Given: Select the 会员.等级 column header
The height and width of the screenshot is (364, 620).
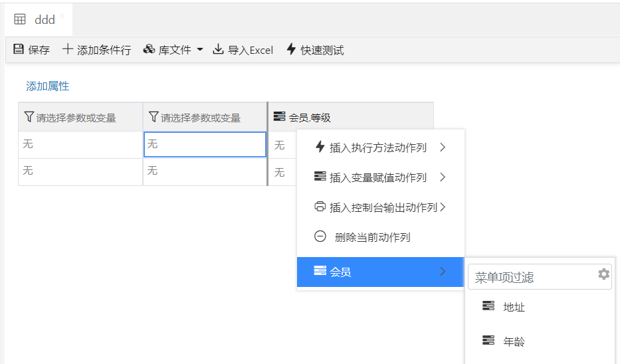Looking at the screenshot, I should (x=350, y=118).
